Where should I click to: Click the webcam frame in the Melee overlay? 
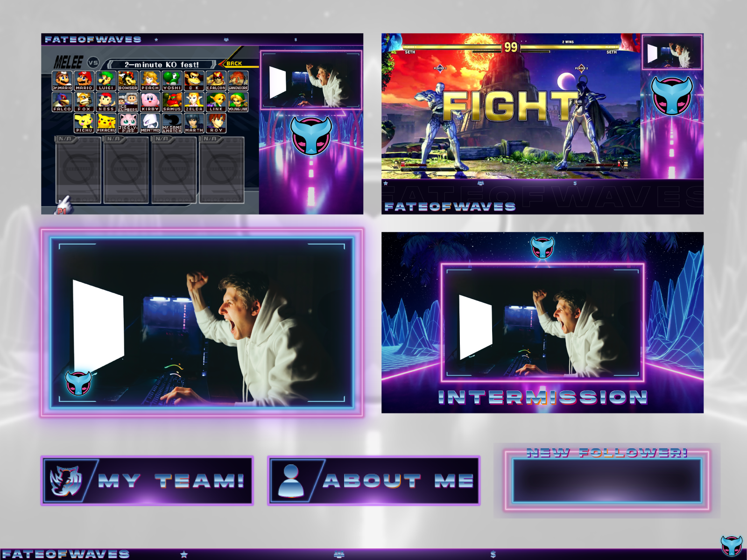[311, 80]
